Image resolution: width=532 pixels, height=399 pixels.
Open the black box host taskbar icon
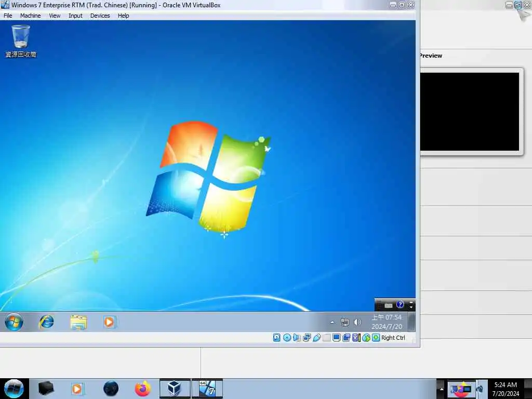(46, 389)
